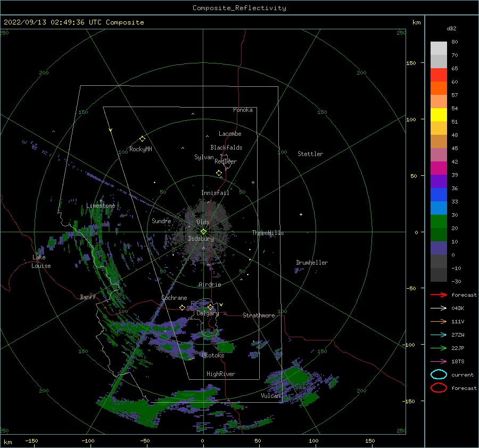Click the orange 111V arrow icon
Viewport: 479px width, 448px height.
pyautogui.click(x=439, y=321)
